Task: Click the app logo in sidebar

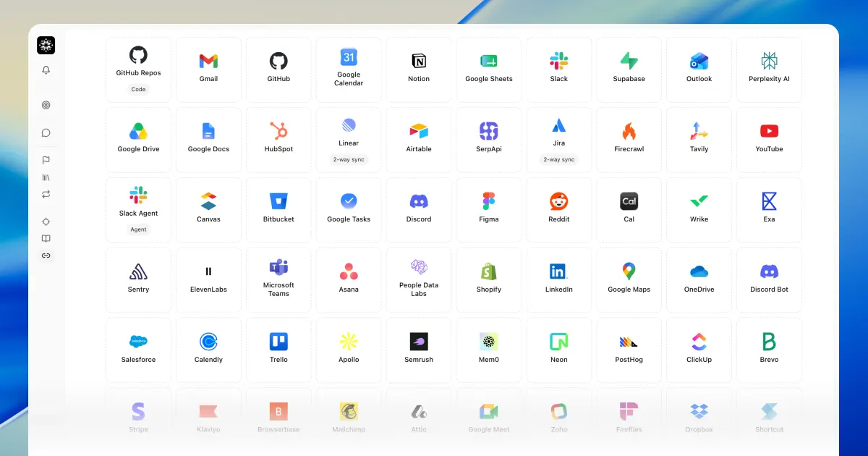Action: tap(46, 46)
